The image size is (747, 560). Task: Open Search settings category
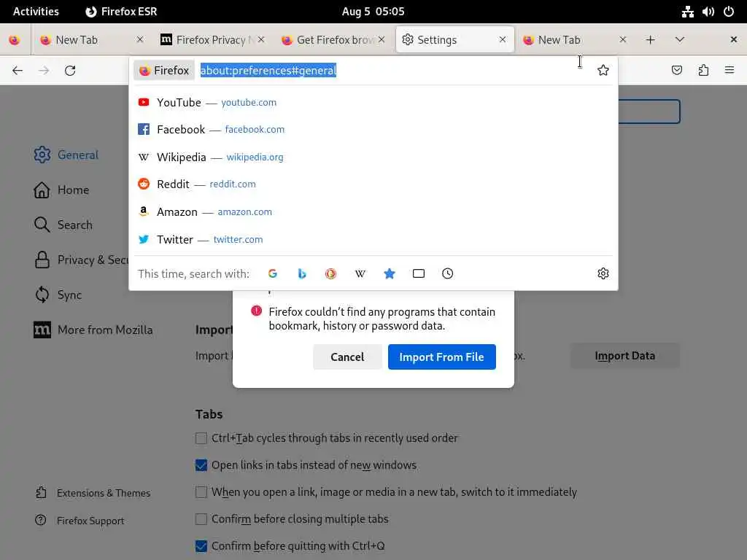click(63, 225)
